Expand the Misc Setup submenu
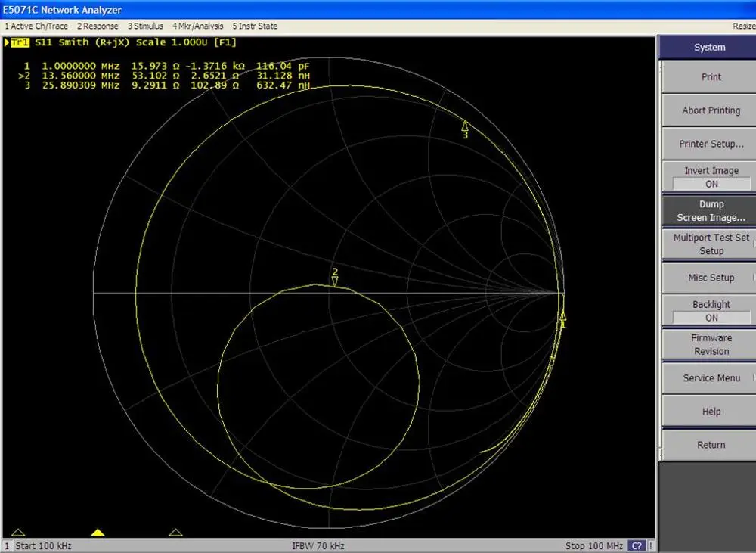The height and width of the screenshot is (553, 756). (x=711, y=278)
